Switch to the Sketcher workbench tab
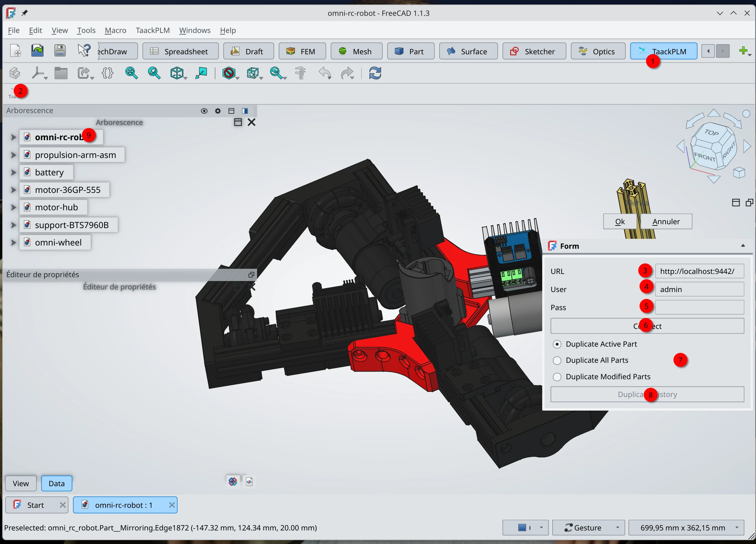Screen dimensions: 756x544 click(534, 51)
